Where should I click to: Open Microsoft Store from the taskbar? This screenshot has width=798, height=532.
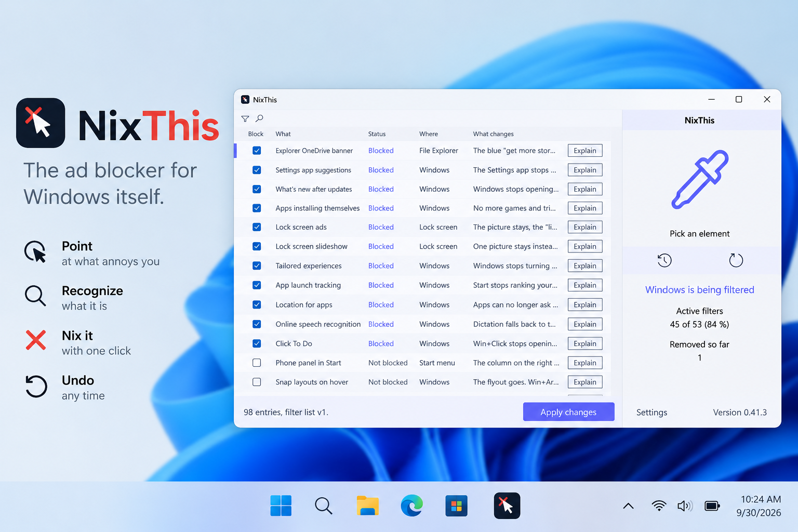point(456,506)
